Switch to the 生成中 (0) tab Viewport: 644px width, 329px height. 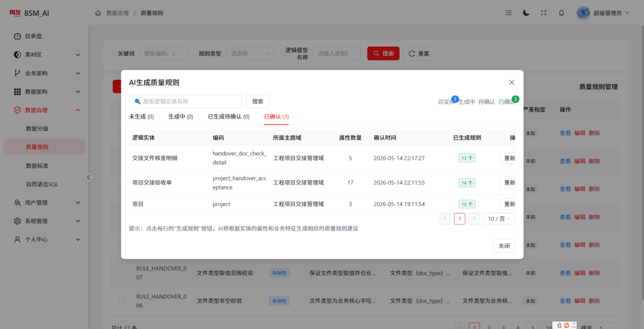click(x=181, y=117)
